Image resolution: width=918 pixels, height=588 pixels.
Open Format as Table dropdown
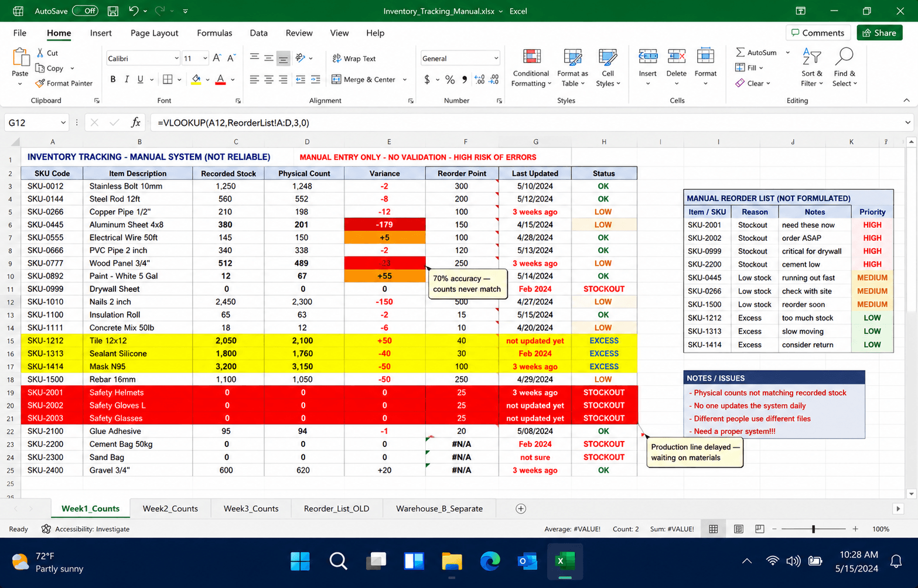572,68
